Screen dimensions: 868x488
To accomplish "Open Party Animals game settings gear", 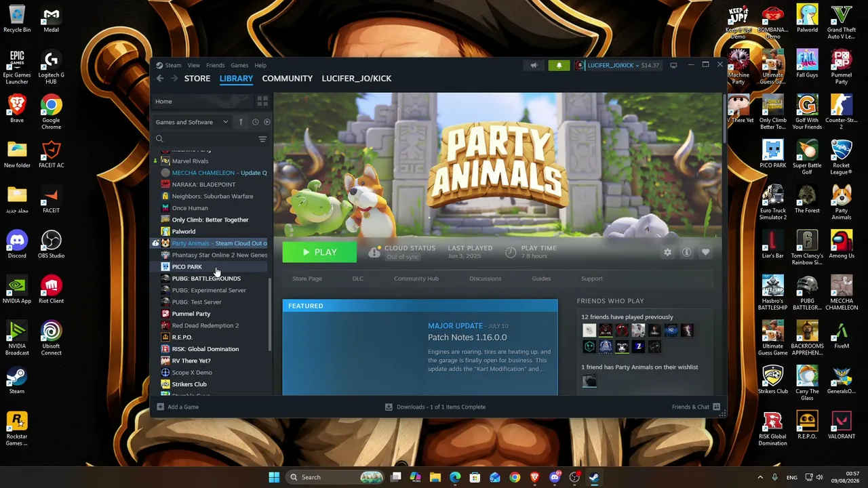I will (667, 252).
